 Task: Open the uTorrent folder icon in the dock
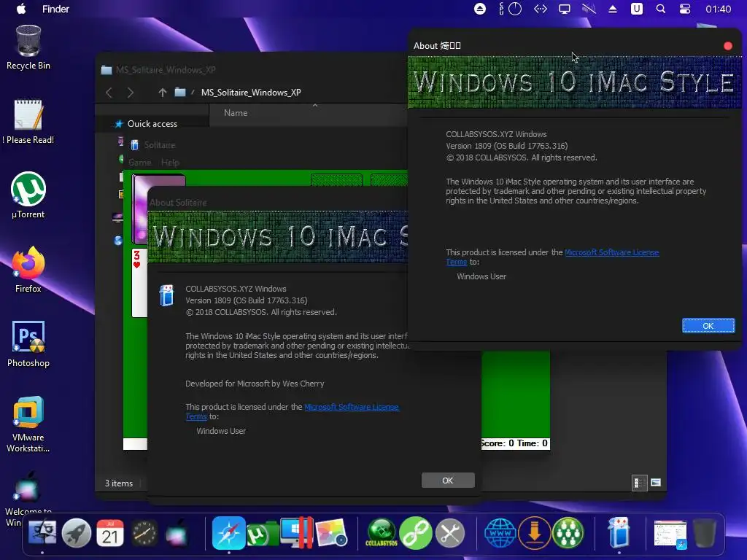click(x=262, y=534)
